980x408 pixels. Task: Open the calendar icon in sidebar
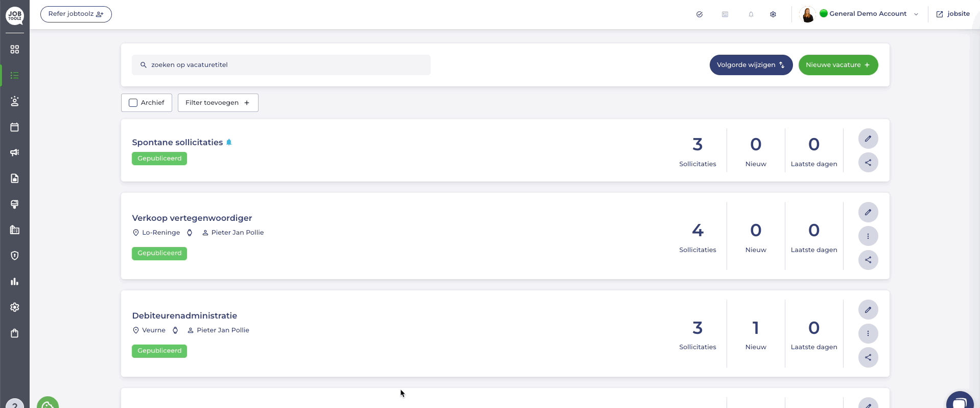[15, 127]
